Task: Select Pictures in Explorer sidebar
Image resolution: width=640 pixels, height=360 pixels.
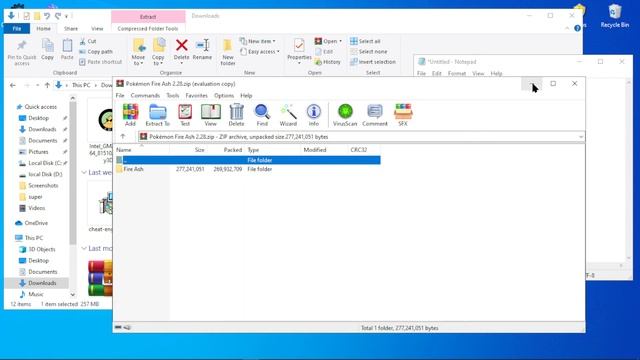Action: [x=38, y=152]
